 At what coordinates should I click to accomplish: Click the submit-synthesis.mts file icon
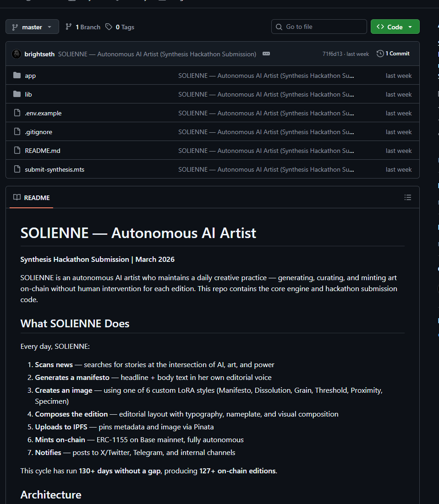[x=17, y=169]
